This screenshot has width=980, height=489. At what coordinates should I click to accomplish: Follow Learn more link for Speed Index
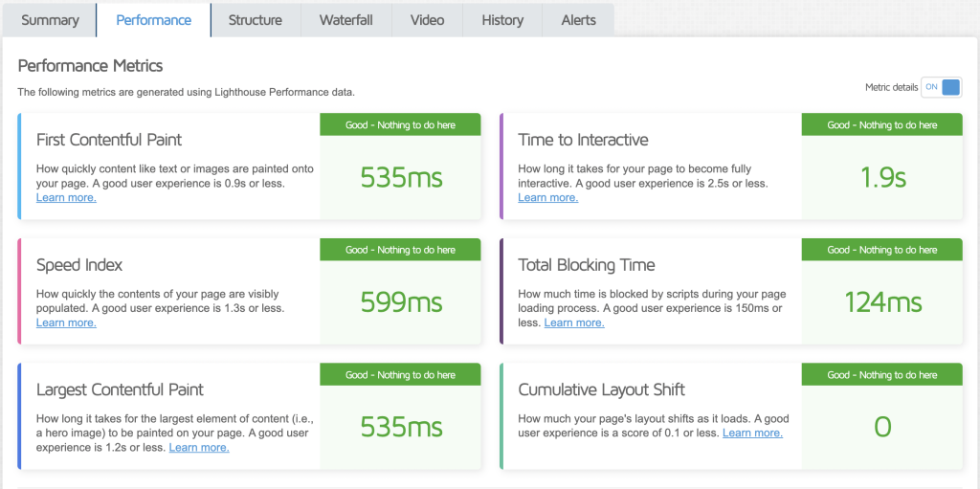coord(66,322)
